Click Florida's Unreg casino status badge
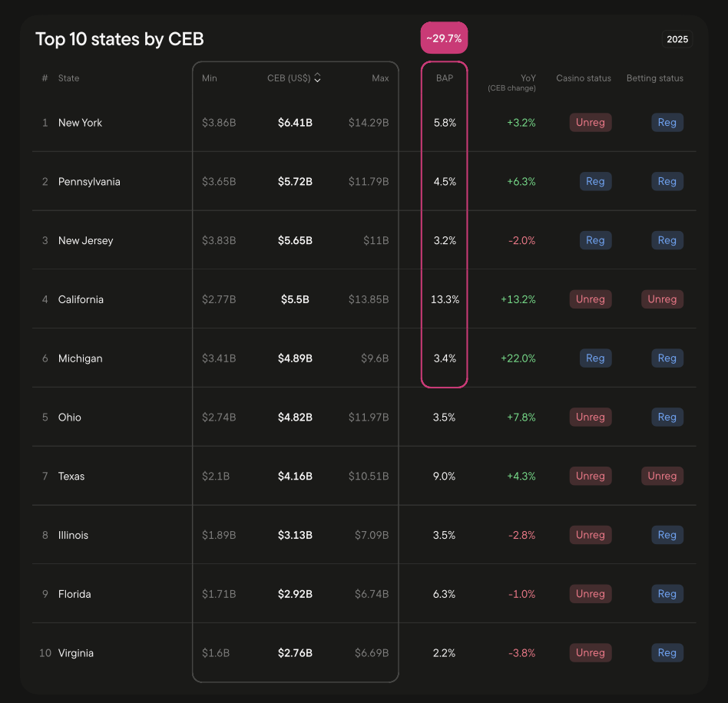 coord(590,594)
